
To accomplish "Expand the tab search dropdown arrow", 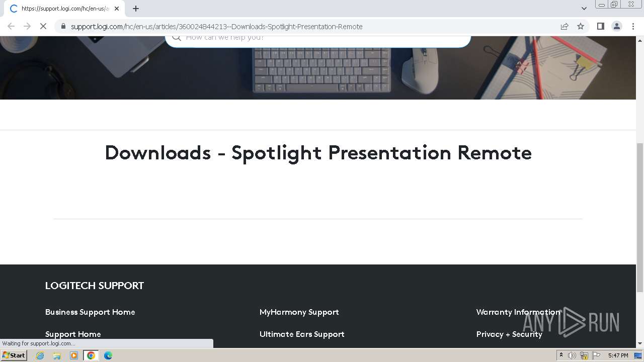I will [x=584, y=9].
